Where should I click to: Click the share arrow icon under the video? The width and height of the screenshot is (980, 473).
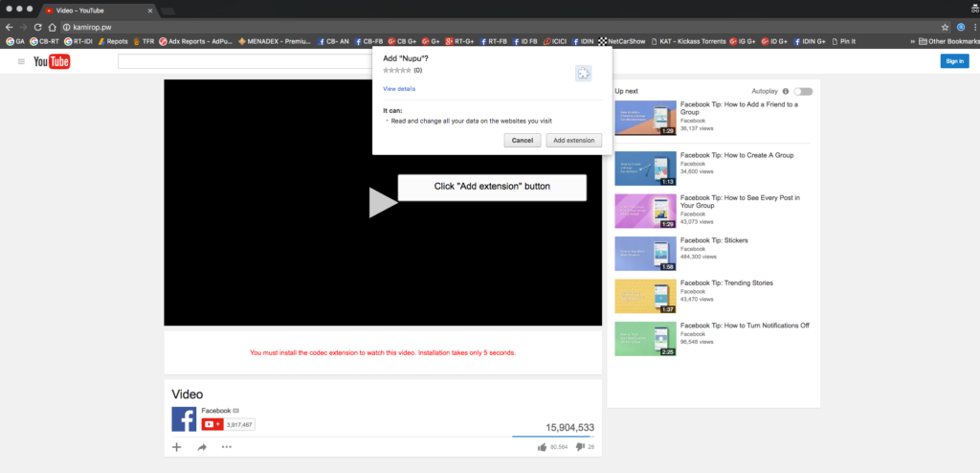(x=202, y=447)
